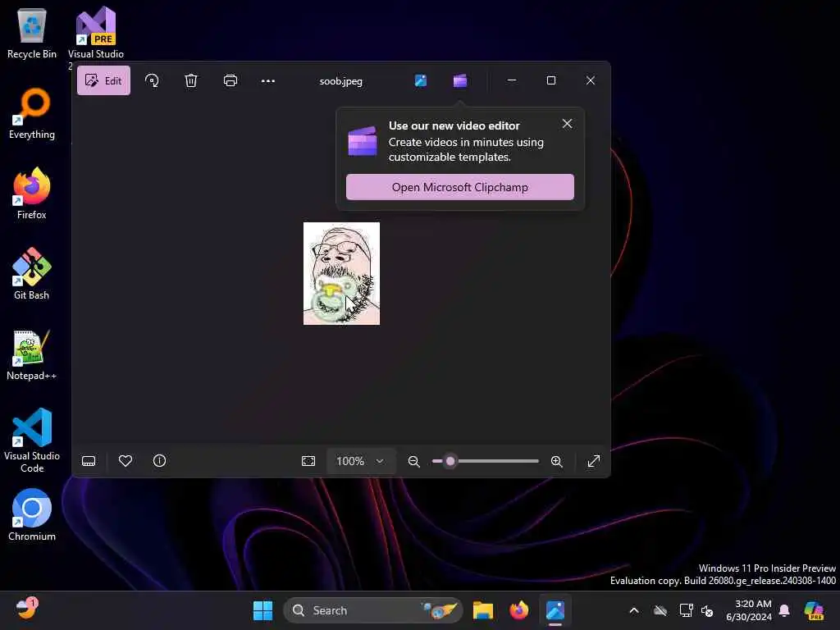Screen dimensions: 840x630
Task: Open File Explorer from taskbar
Action: click(x=482, y=610)
